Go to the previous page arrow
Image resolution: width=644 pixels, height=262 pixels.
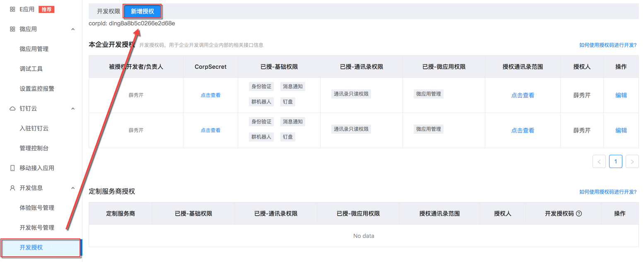[599, 161]
